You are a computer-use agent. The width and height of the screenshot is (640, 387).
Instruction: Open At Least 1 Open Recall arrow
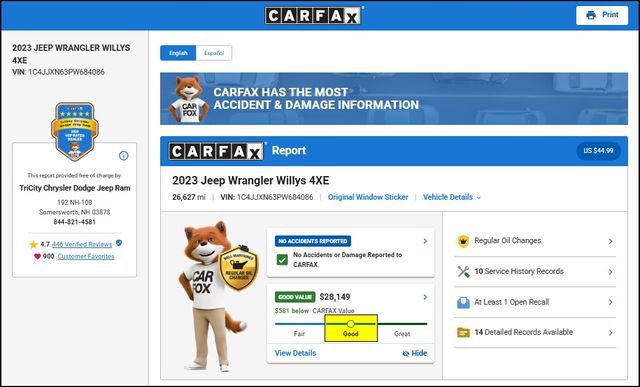pos(611,302)
